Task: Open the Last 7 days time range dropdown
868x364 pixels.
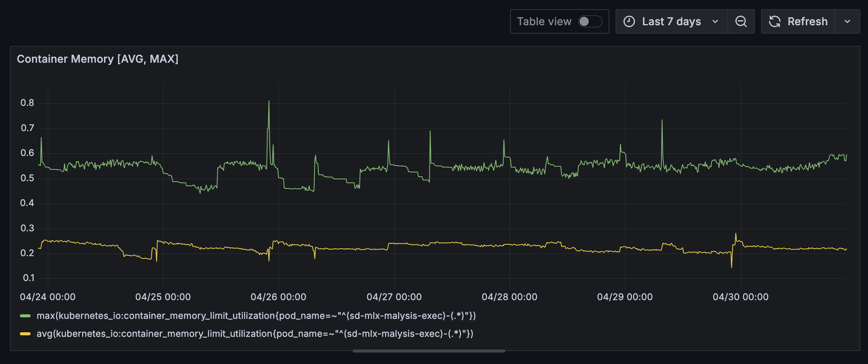Action: (715, 21)
